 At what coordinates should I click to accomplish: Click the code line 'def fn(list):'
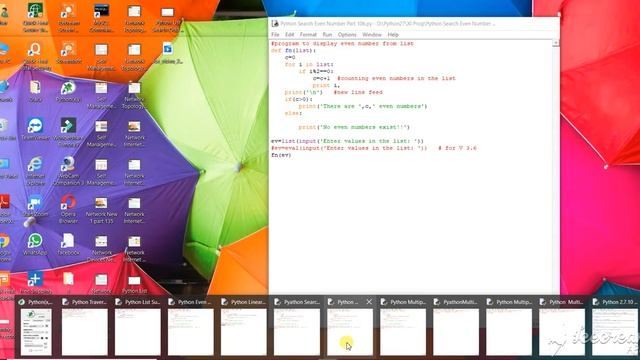click(x=293, y=50)
